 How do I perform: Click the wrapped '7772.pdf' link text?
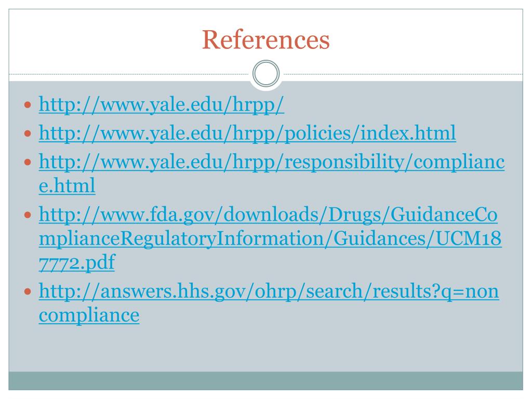coord(77,262)
